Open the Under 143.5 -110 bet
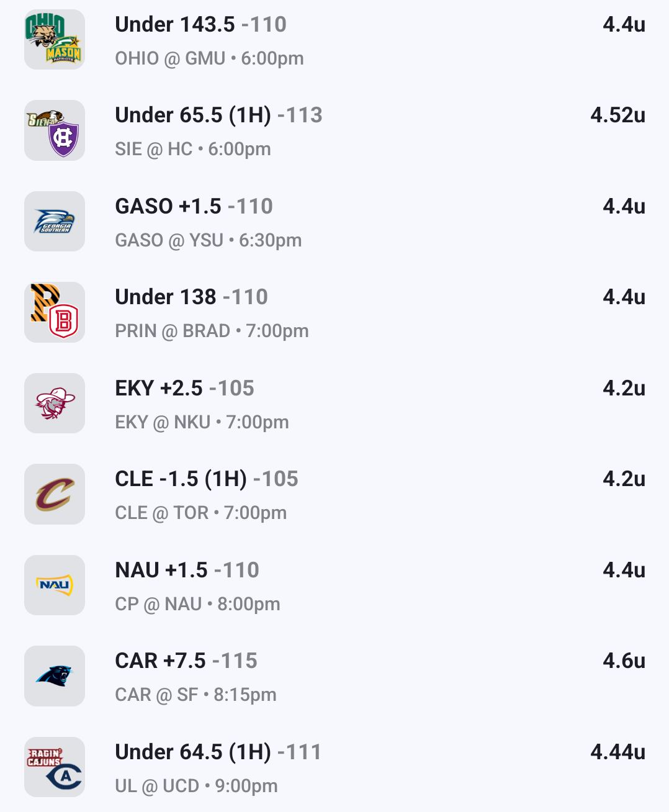The height and width of the screenshot is (812, 669). click(x=200, y=25)
